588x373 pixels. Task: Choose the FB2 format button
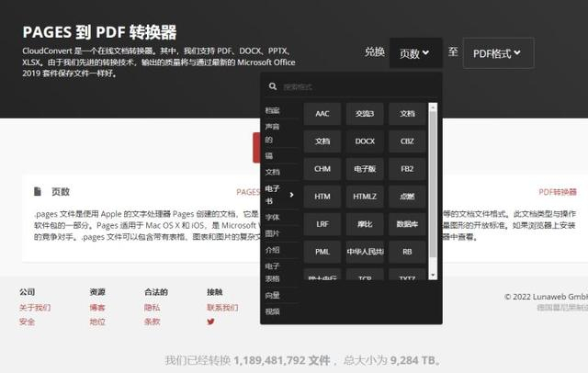pos(407,169)
